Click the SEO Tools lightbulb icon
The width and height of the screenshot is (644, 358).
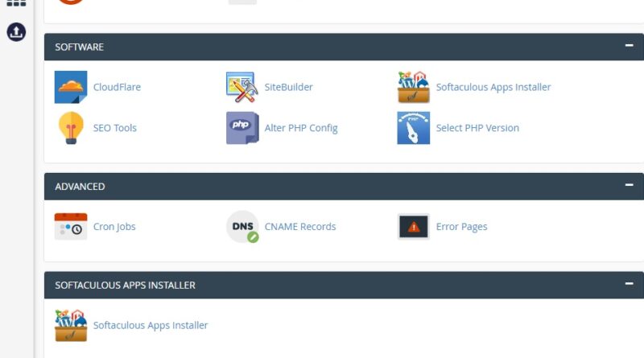coord(71,128)
